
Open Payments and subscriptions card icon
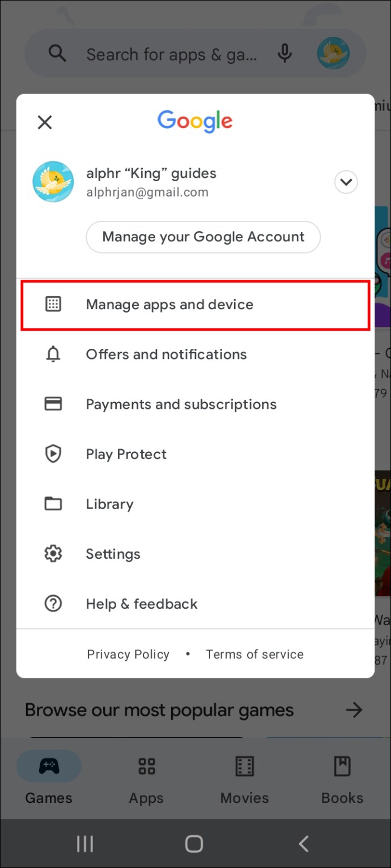click(53, 404)
